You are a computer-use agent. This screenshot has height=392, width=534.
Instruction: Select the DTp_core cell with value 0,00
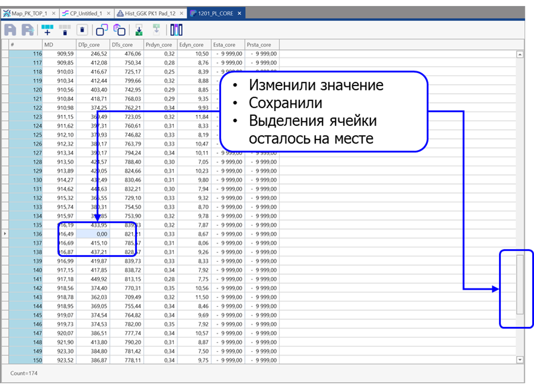(x=93, y=234)
